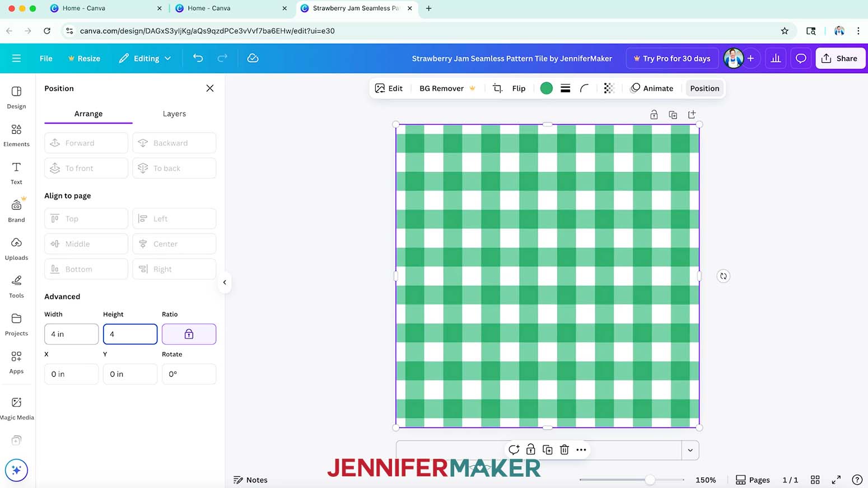Adjust the zoom slider handle
Screen dimensions: 868x488
pyautogui.click(x=650, y=480)
